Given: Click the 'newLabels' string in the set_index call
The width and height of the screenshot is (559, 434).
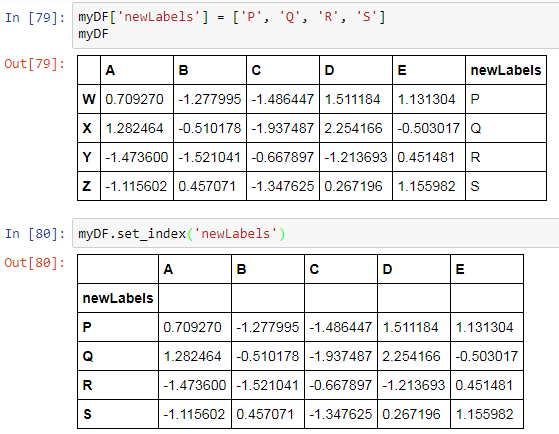Looking at the screenshot, I should [x=235, y=234].
